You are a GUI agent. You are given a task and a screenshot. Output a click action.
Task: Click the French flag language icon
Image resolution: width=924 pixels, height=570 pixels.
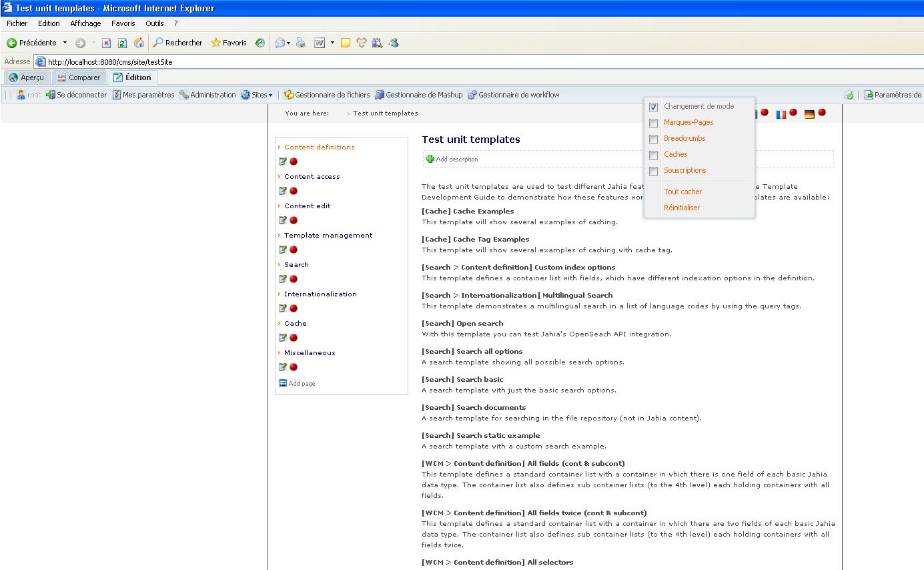[x=781, y=114]
